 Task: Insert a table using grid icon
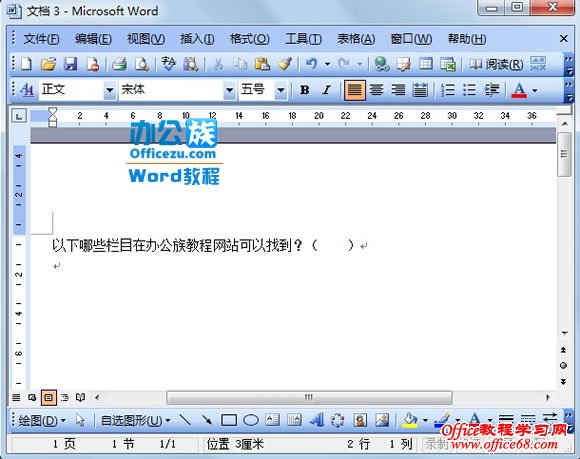point(425,64)
